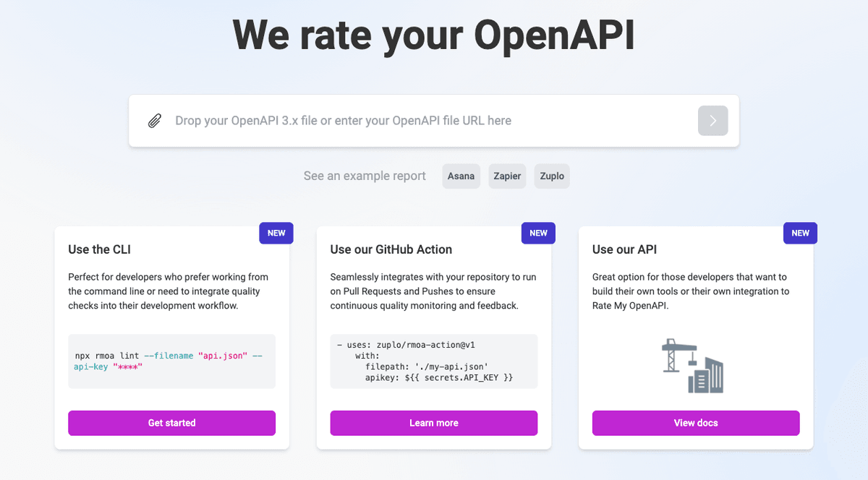Click the 'See an example report' text

click(x=365, y=176)
